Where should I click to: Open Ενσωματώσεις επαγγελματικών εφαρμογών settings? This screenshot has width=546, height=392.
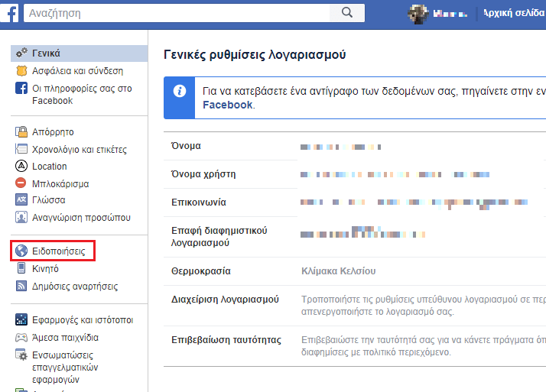(65, 368)
